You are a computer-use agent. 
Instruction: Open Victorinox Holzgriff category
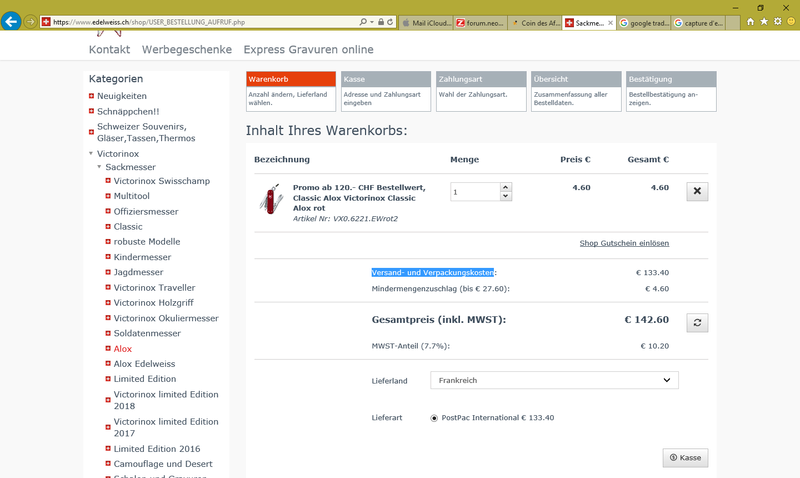click(x=154, y=303)
